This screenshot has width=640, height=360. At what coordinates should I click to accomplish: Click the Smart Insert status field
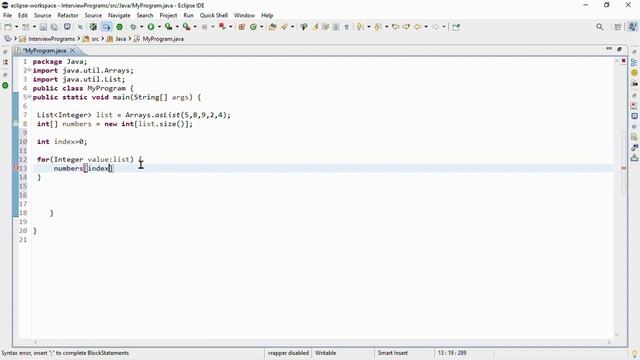[x=392, y=353]
